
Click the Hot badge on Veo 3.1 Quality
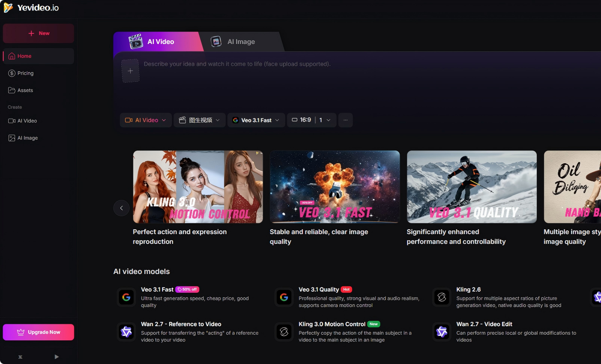[346, 290]
